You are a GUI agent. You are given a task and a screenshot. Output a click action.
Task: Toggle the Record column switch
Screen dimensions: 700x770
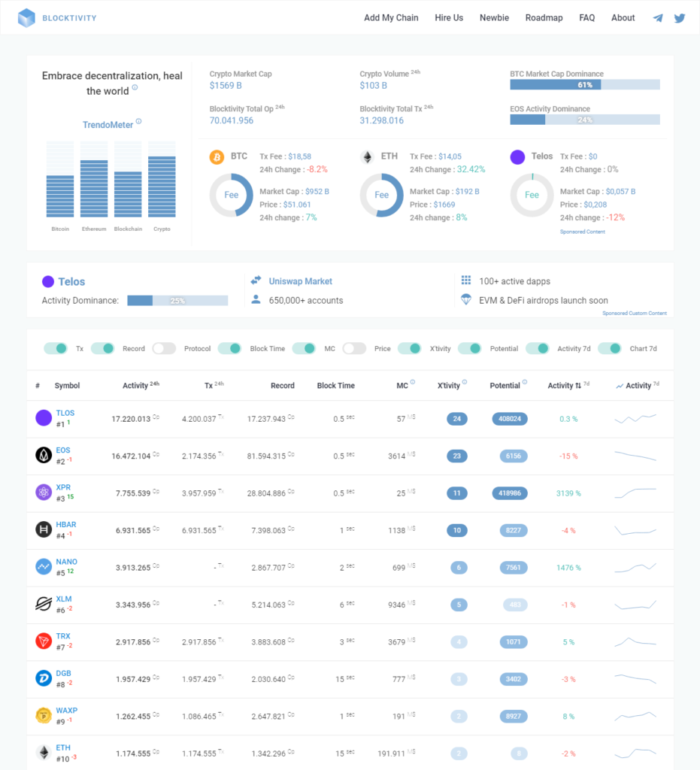[x=102, y=348]
